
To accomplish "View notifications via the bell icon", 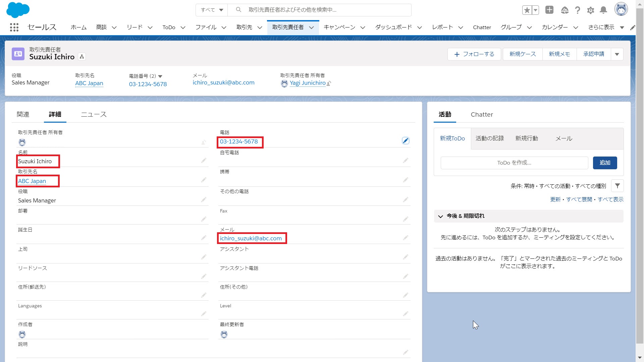I will pos(603,10).
